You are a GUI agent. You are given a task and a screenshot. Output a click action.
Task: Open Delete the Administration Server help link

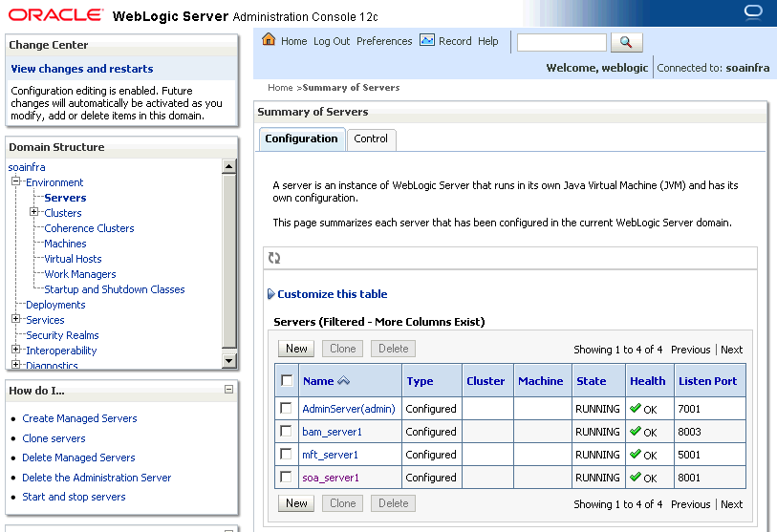pyautogui.click(x=97, y=478)
